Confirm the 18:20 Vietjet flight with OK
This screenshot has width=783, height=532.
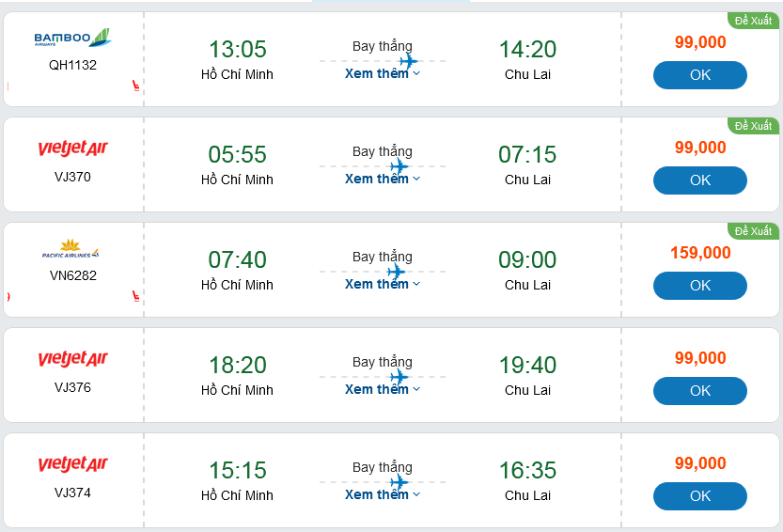pyautogui.click(x=700, y=391)
